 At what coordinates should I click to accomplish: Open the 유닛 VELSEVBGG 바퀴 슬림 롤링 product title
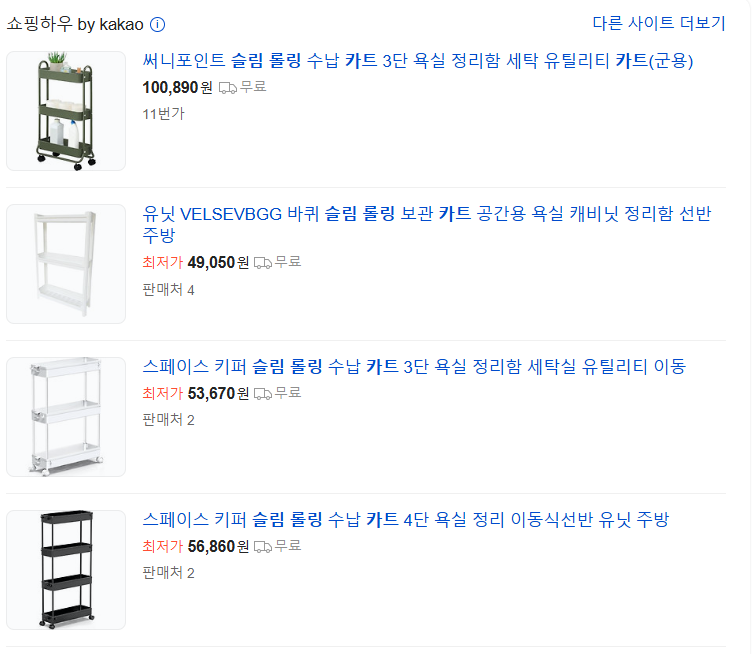tap(427, 224)
